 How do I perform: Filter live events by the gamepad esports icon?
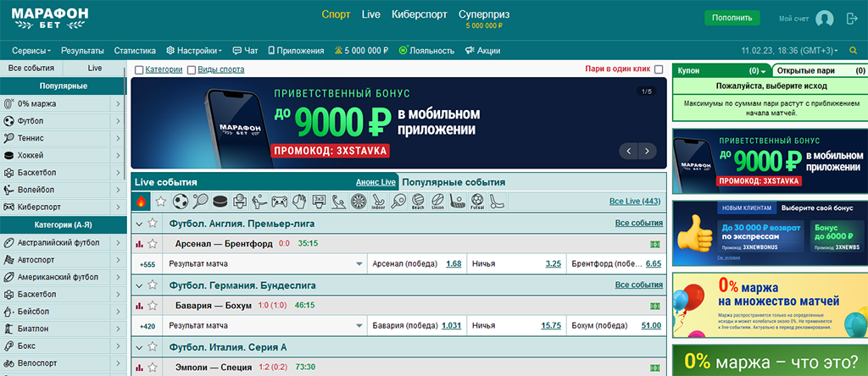(x=279, y=202)
